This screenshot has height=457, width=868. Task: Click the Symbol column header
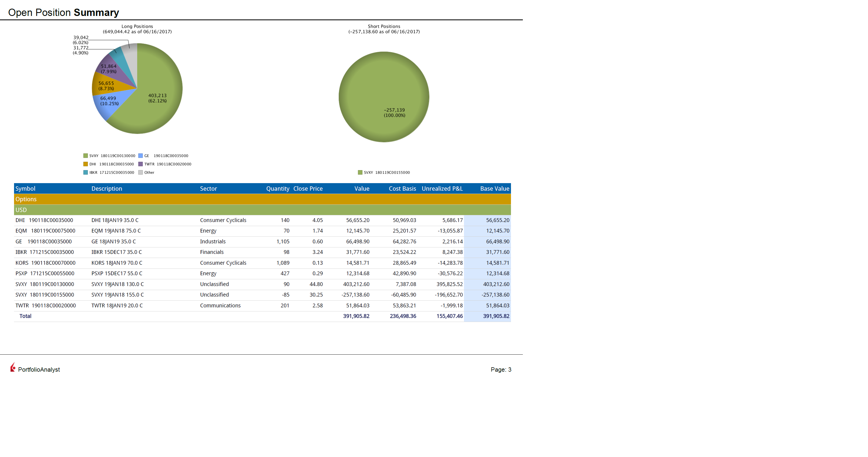[x=25, y=189]
